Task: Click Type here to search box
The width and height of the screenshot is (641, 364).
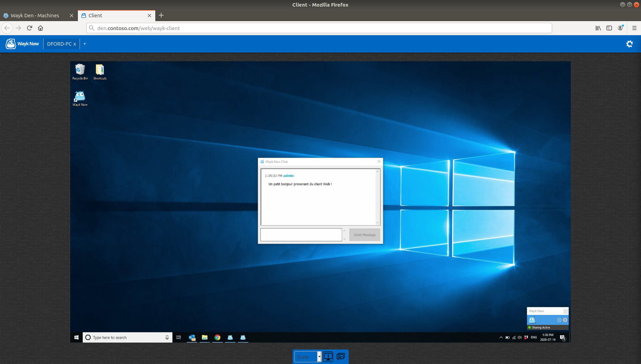Action: 127,337
